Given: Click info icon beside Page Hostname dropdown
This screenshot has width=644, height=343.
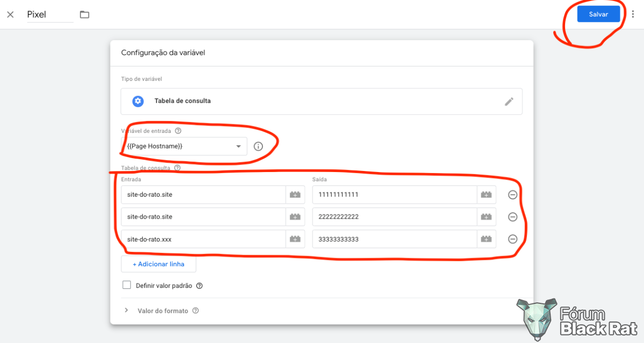Looking at the screenshot, I should pos(258,146).
